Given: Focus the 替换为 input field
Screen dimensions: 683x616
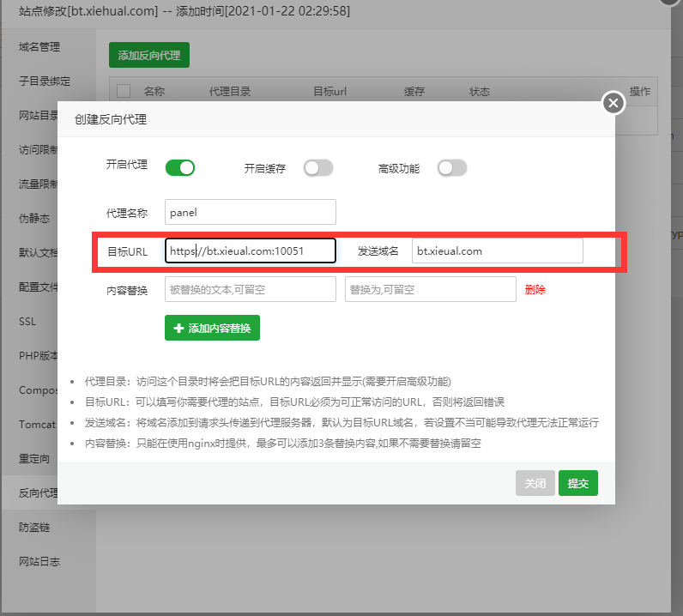Looking at the screenshot, I should click(431, 289).
